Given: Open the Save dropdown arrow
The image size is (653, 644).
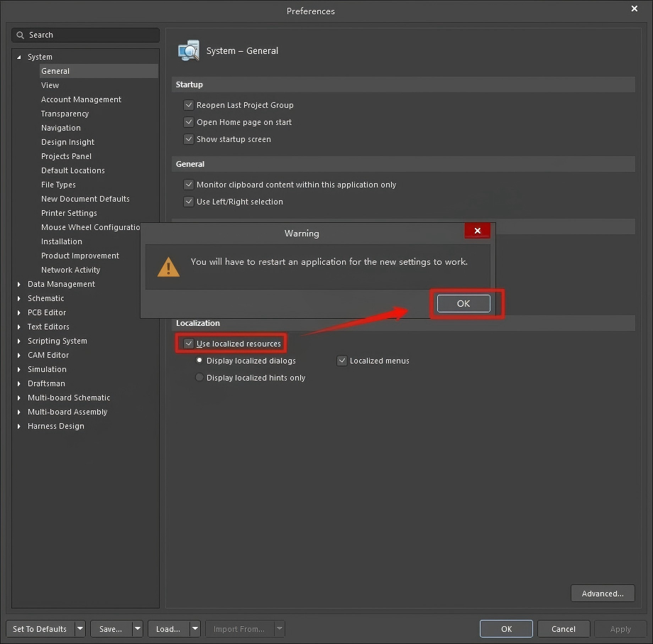Looking at the screenshot, I should [x=138, y=628].
